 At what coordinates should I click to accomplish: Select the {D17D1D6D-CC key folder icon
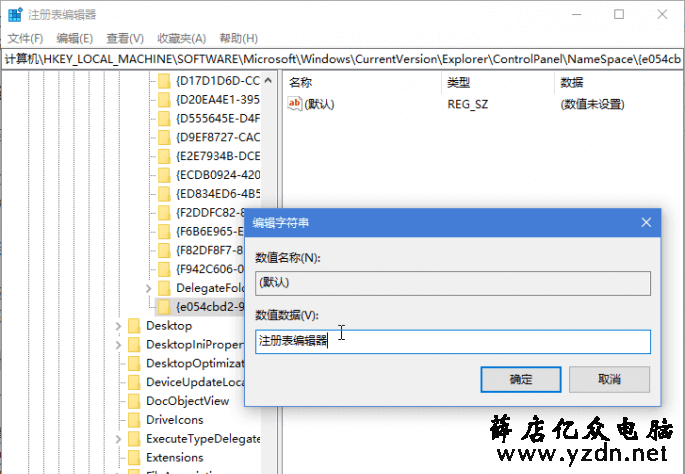coord(164,81)
